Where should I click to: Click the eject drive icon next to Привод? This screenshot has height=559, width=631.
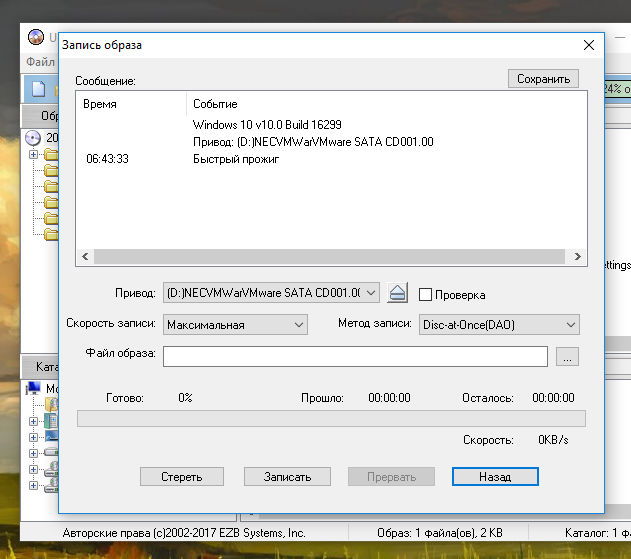(398, 293)
